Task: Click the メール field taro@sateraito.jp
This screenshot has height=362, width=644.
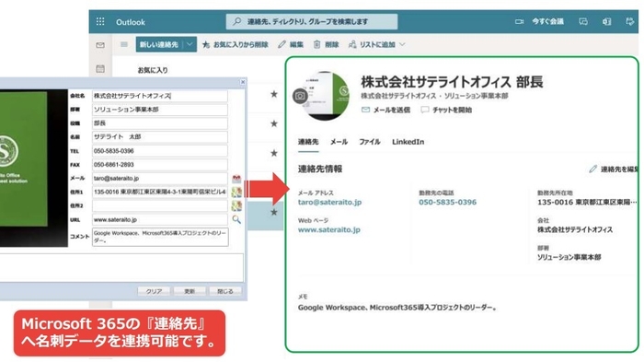Action: point(160,178)
